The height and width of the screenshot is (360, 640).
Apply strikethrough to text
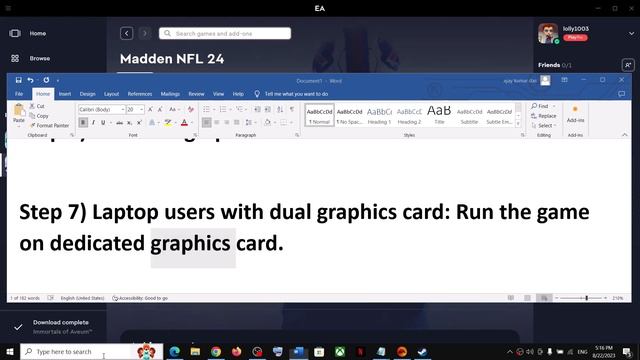(119, 122)
